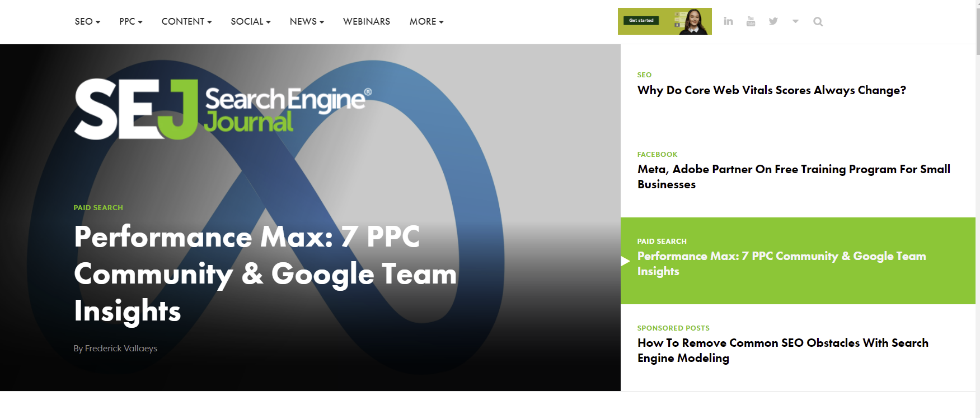The height and width of the screenshot is (418, 980).
Task: Open PAID SEARCH label in green sidebar item
Action: point(662,241)
